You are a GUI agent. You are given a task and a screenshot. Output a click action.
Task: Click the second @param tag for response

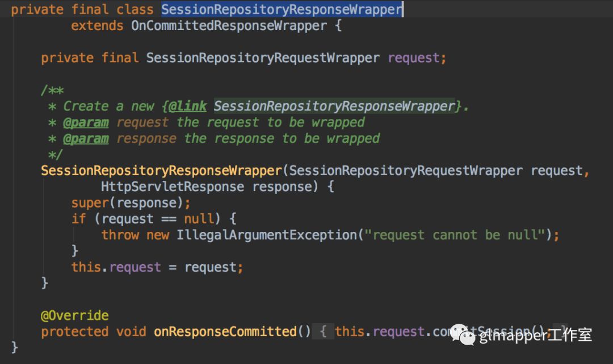(86, 139)
